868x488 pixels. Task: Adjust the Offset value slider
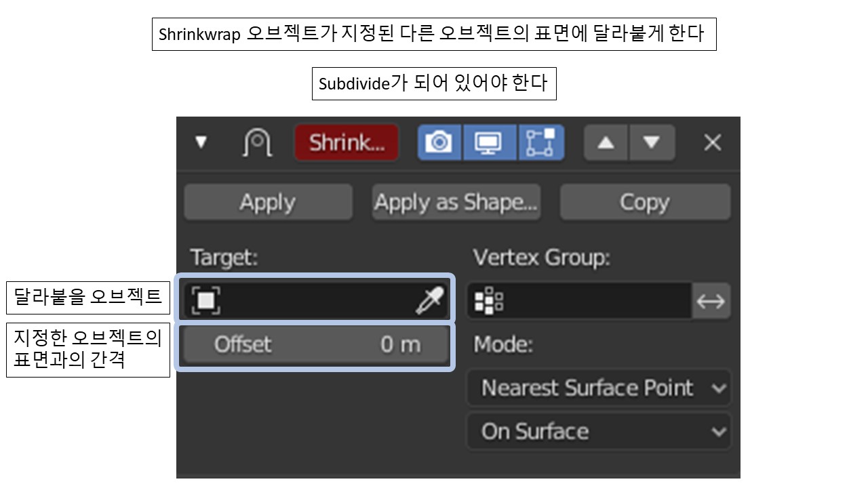point(315,344)
